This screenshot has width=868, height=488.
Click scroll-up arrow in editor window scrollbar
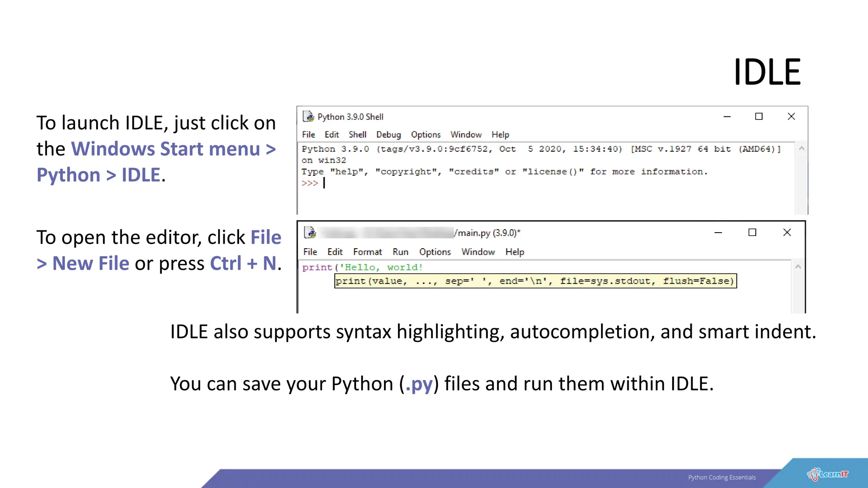798,267
